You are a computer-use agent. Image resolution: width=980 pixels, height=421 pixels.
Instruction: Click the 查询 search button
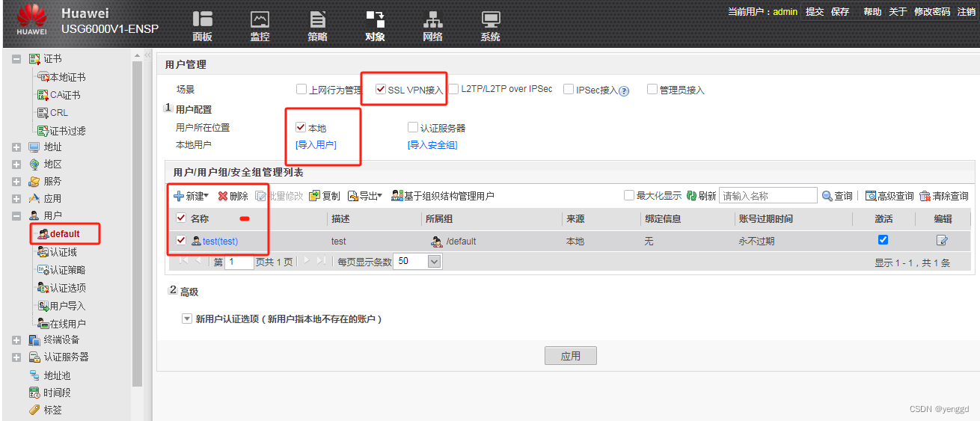[x=837, y=196]
